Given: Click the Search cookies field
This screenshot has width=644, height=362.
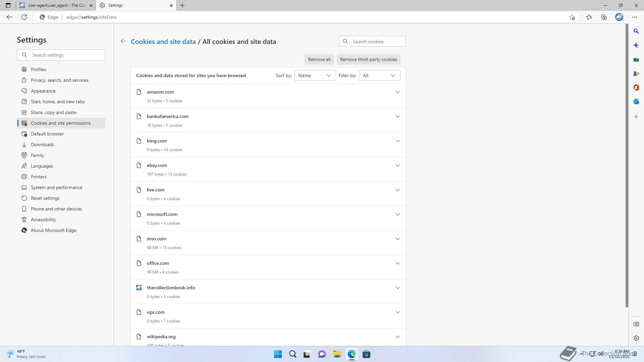Looking at the screenshot, I should (x=372, y=42).
